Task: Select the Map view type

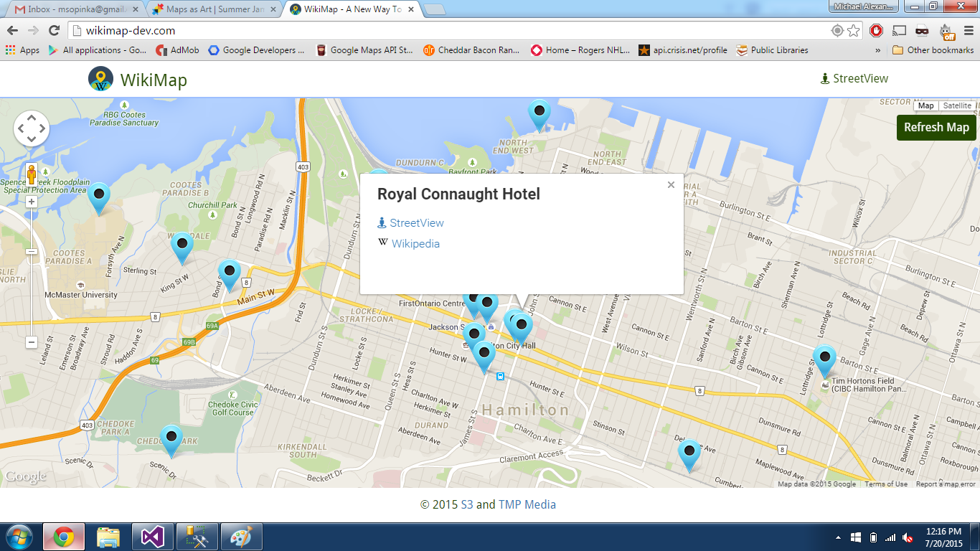Action: pyautogui.click(x=926, y=105)
